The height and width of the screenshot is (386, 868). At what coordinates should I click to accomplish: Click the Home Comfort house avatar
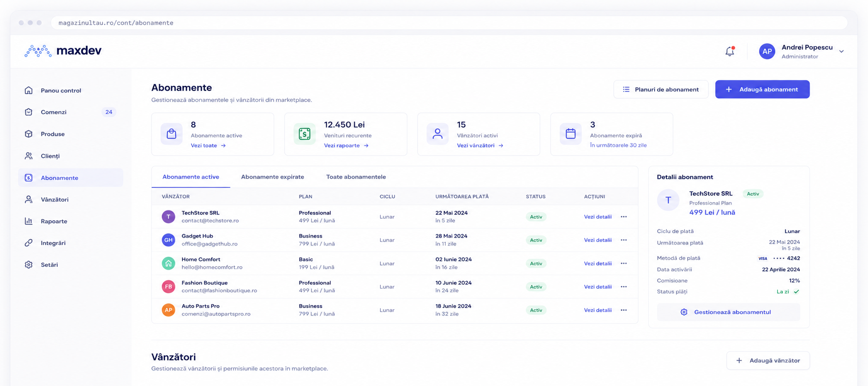point(168,263)
